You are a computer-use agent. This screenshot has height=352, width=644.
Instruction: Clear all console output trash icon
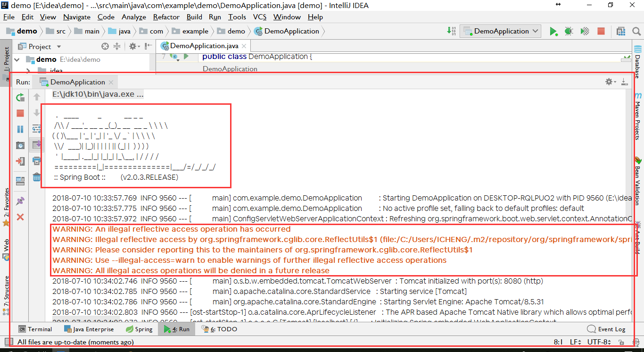[x=37, y=177]
